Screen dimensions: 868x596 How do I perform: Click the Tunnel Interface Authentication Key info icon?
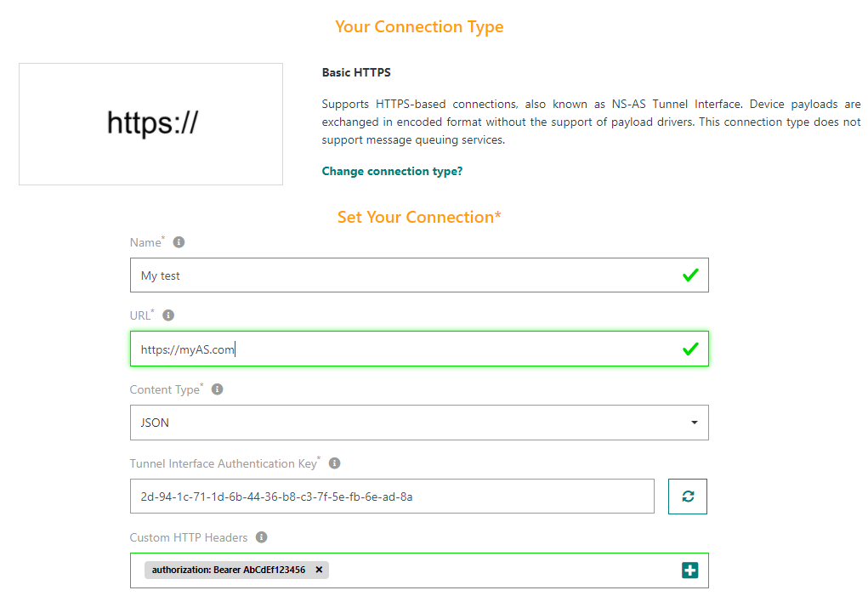(334, 463)
